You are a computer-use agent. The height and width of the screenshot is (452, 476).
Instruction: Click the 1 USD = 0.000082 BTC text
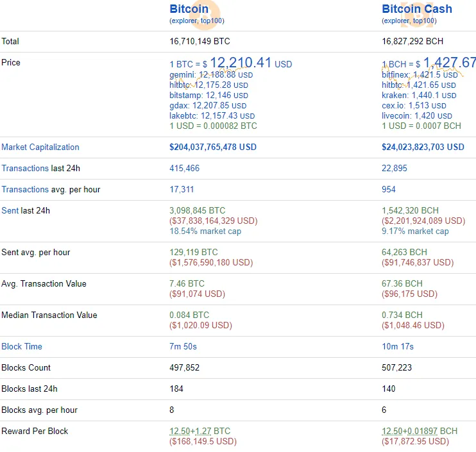[213, 126]
